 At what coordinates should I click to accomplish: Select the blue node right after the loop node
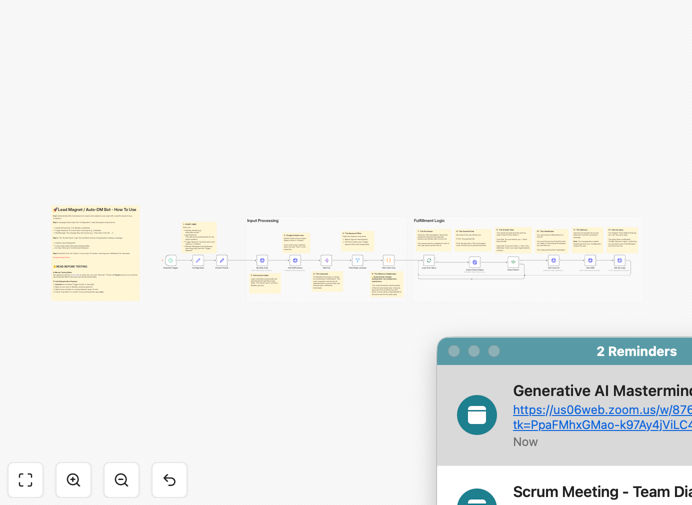[x=474, y=262]
